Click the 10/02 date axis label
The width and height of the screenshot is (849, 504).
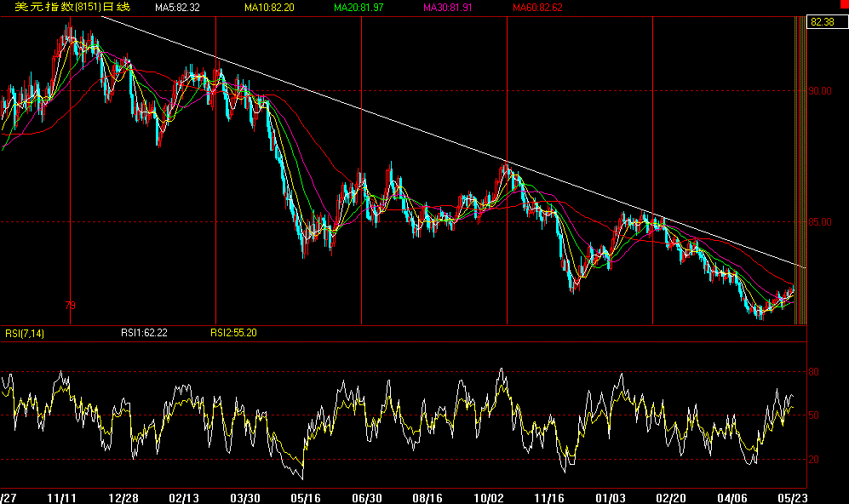tap(489, 498)
